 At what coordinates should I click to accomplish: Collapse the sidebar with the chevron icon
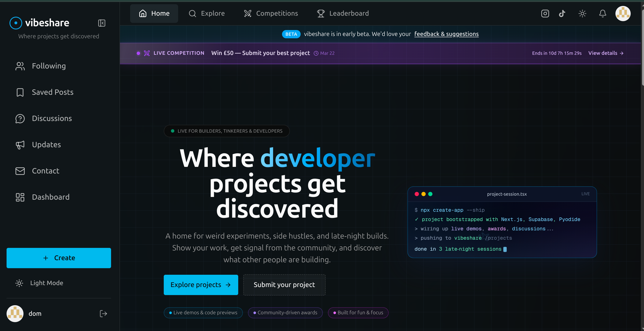(x=102, y=23)
